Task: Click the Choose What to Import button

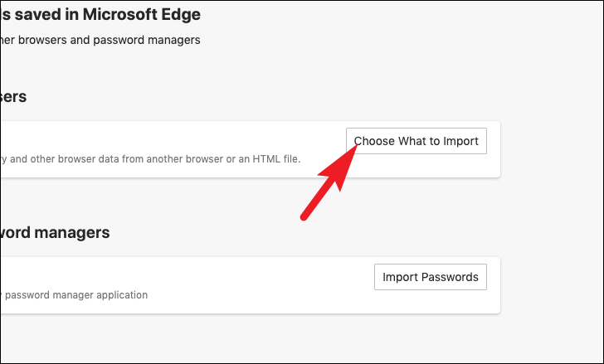Action: tap(416, 141)
